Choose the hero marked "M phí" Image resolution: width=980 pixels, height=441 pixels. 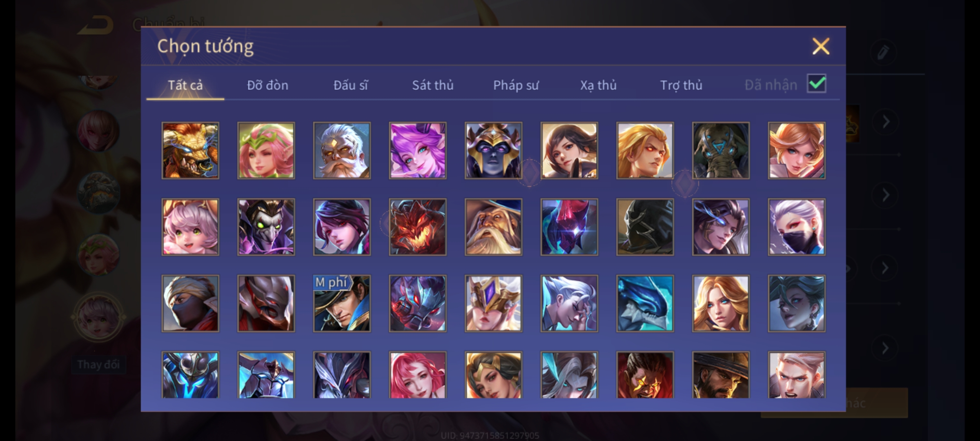[x=342, y=303]
